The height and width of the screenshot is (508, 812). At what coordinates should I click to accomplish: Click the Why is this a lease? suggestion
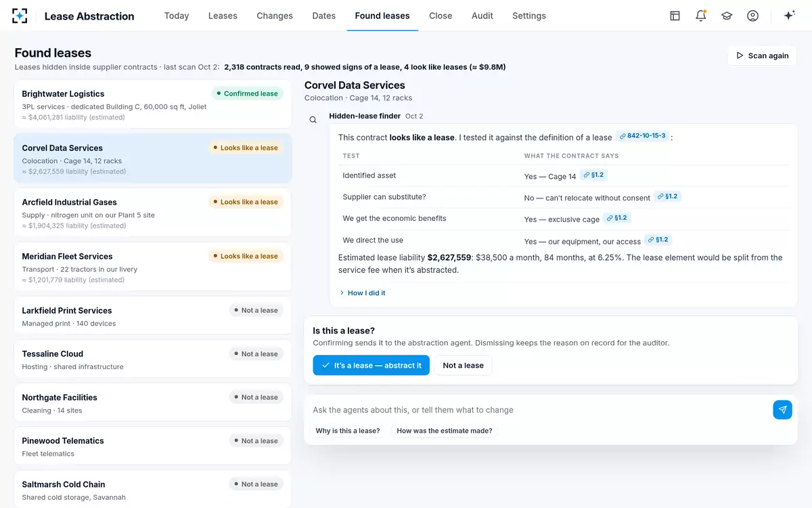(x=348, y=431)
